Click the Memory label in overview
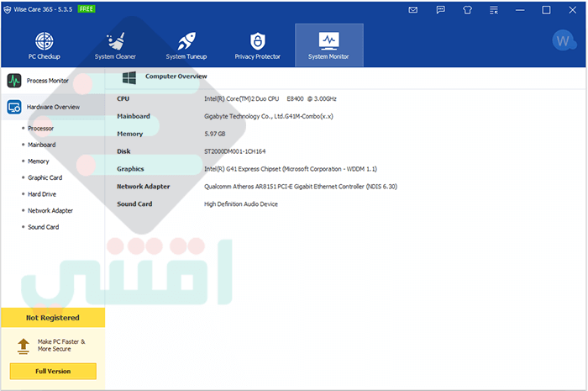Image resolution: width=588 pixels, height=391 pixels. [129, 134]
